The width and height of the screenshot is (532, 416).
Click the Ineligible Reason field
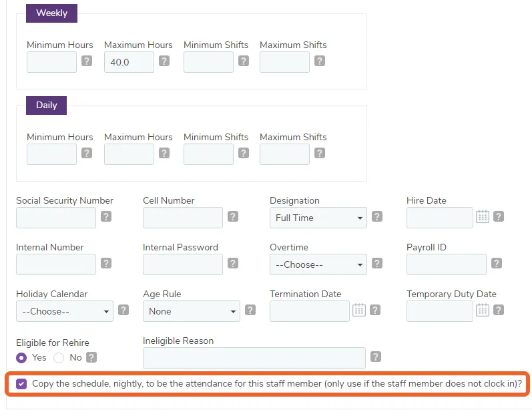point(254,358)
